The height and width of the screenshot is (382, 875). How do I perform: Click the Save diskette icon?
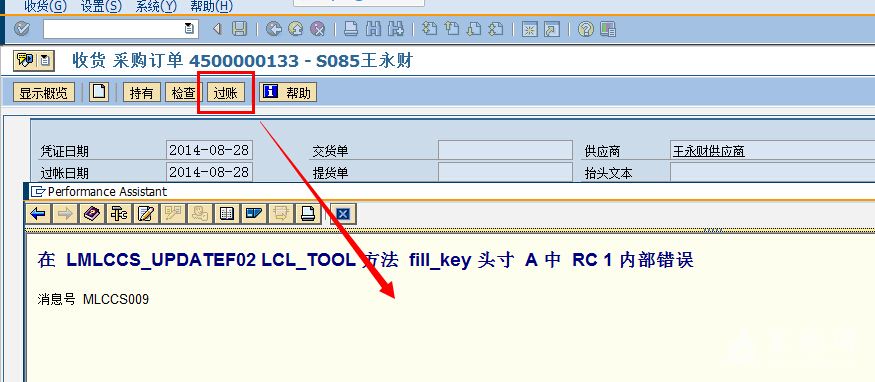239,29
